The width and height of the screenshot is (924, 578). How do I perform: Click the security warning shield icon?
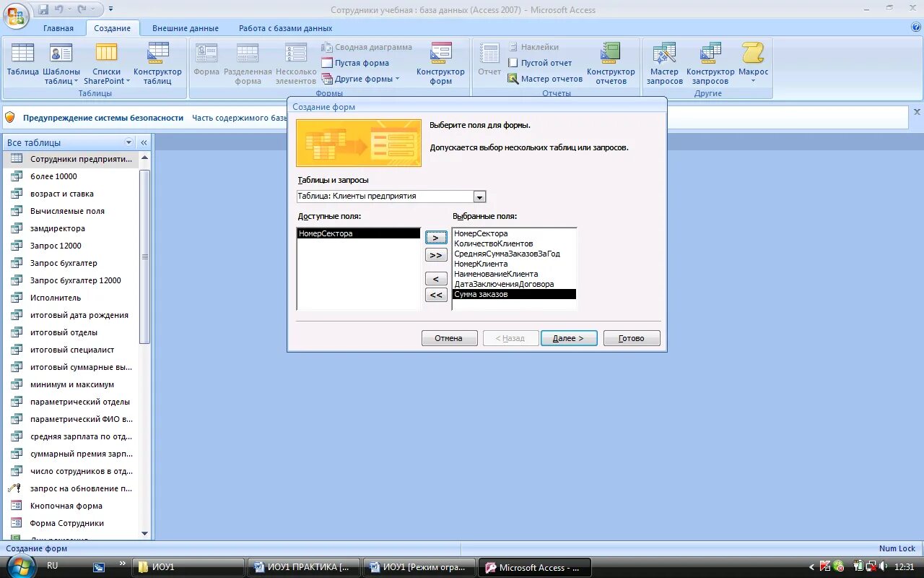coord(10,117)
